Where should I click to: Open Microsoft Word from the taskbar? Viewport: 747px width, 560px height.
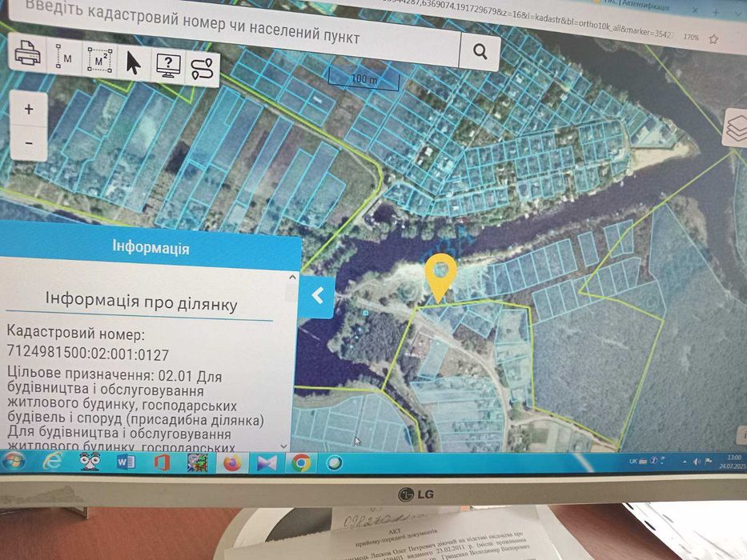pos(127,462)
